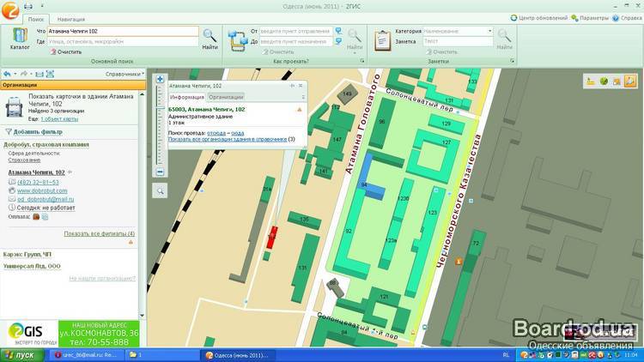Open Справка help
Screen dimensions: 644x362
pyautogui.click(x=627, y=18)
